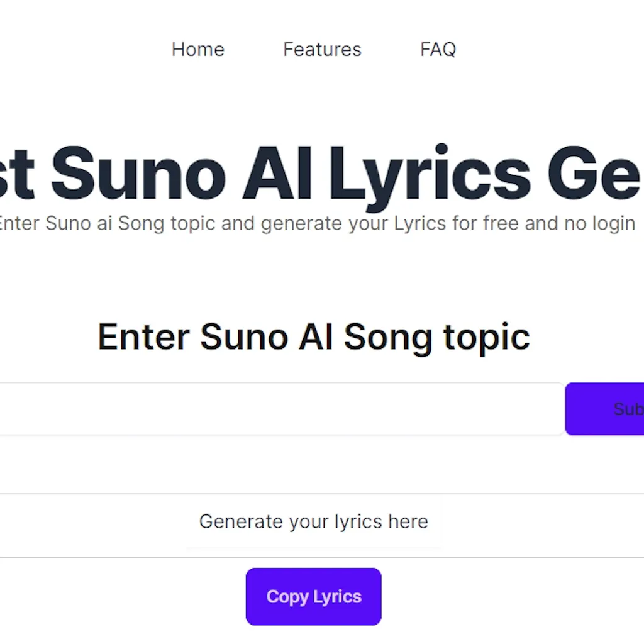Click the Copy Lyrics action below the output

coord(313,596)
